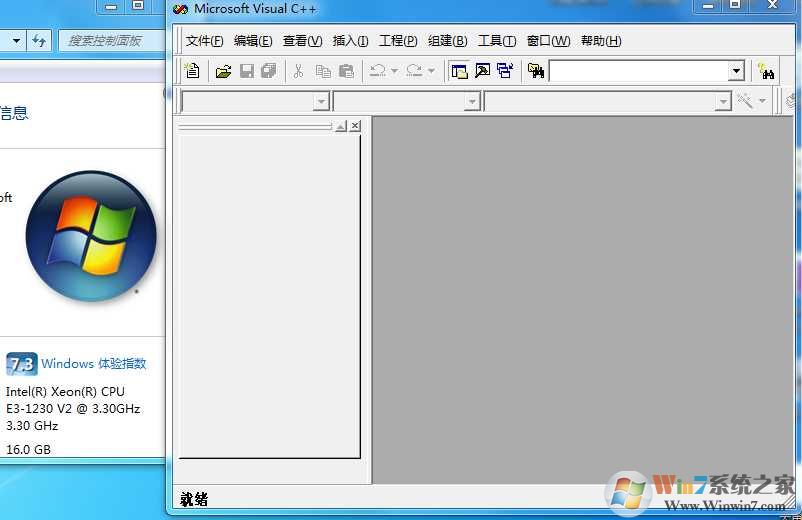
Task: Open the Windows 体验指数 link
Action: point(94,364)
